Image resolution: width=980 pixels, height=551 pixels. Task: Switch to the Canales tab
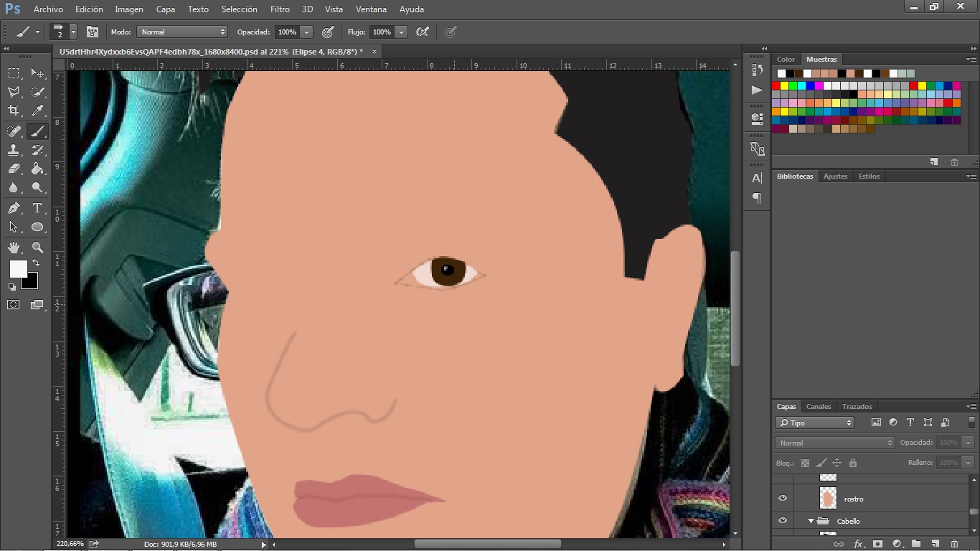819,406
